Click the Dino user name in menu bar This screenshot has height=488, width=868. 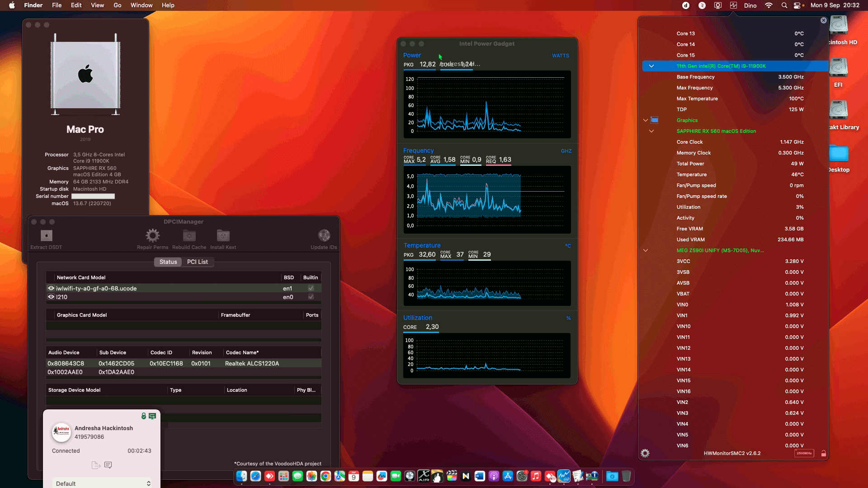point(750,5)
